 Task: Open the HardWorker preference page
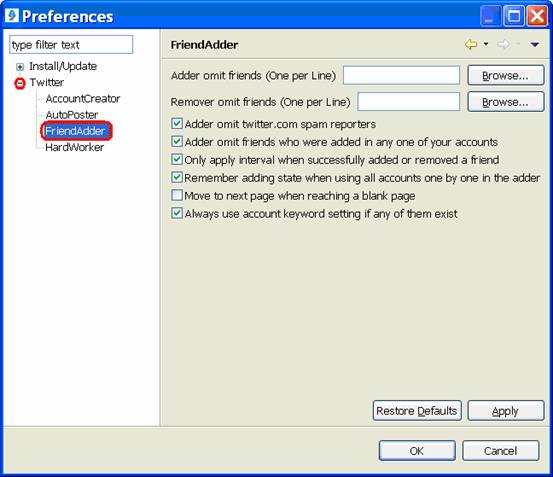74,147
